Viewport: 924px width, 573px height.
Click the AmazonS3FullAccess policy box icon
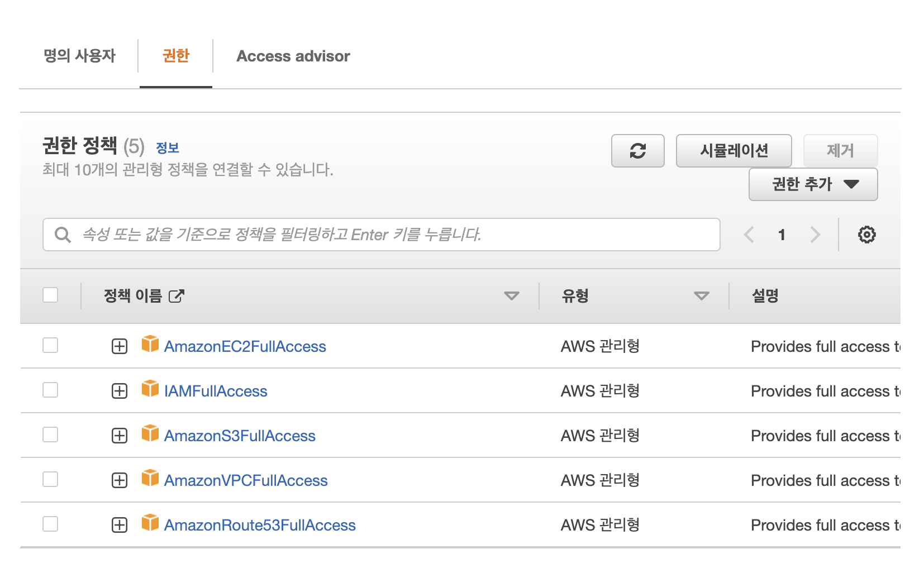tap(150, 433)
